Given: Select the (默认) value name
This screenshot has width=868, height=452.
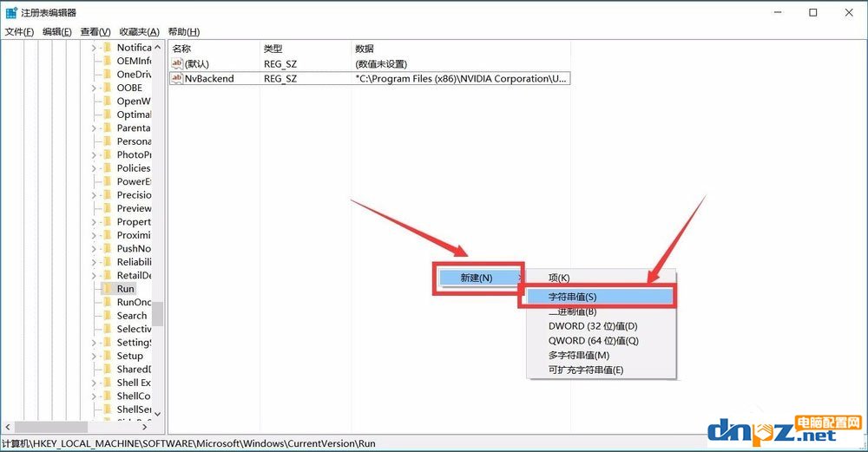Looking at the screenshot, I should pyautogui.click(x=196, y=64).
